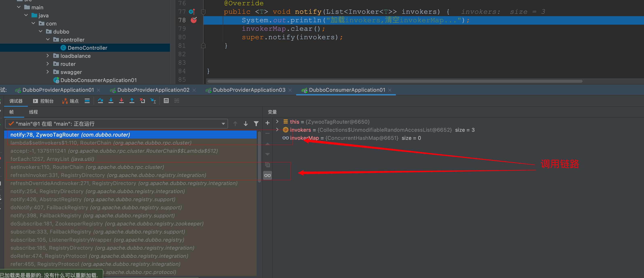Screen dimensions: 644x278
Task: Expand the 'this' variable node
Action: coord(277,121)
